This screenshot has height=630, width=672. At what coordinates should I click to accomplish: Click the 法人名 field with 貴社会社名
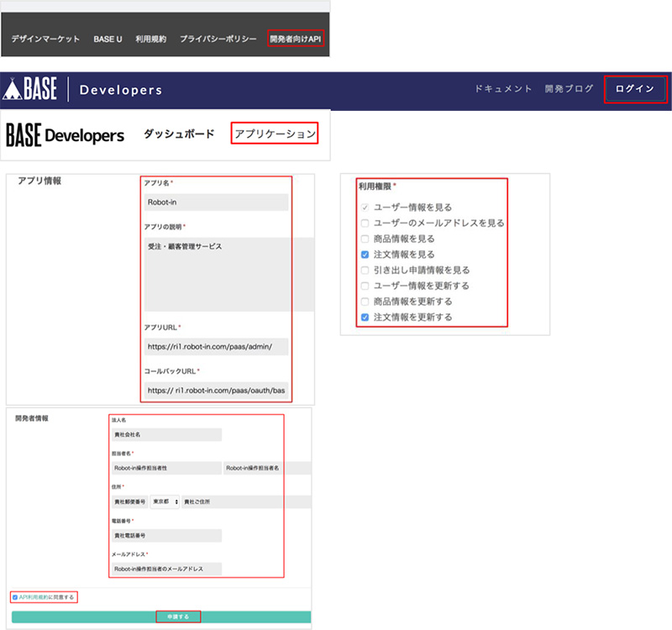(166, 434)
